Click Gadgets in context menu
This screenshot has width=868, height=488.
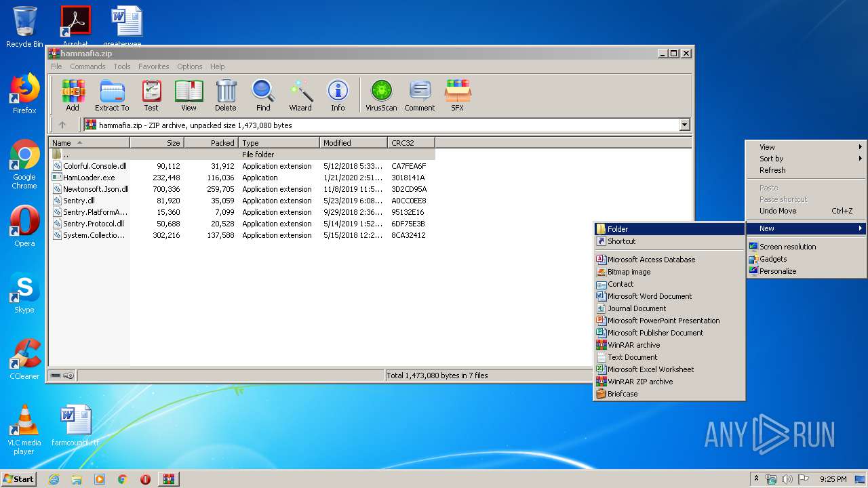[806, 259]
